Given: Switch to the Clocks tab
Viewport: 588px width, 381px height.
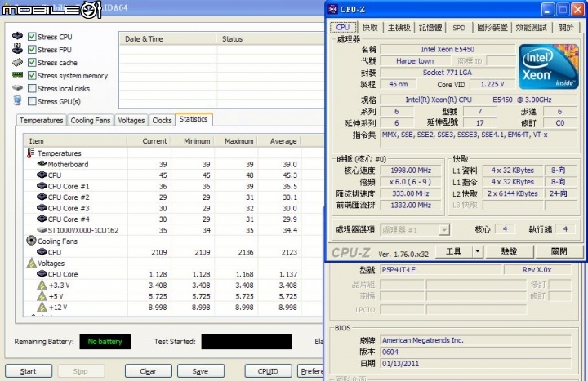Looking at the screenshot, I should pos(162,120).
